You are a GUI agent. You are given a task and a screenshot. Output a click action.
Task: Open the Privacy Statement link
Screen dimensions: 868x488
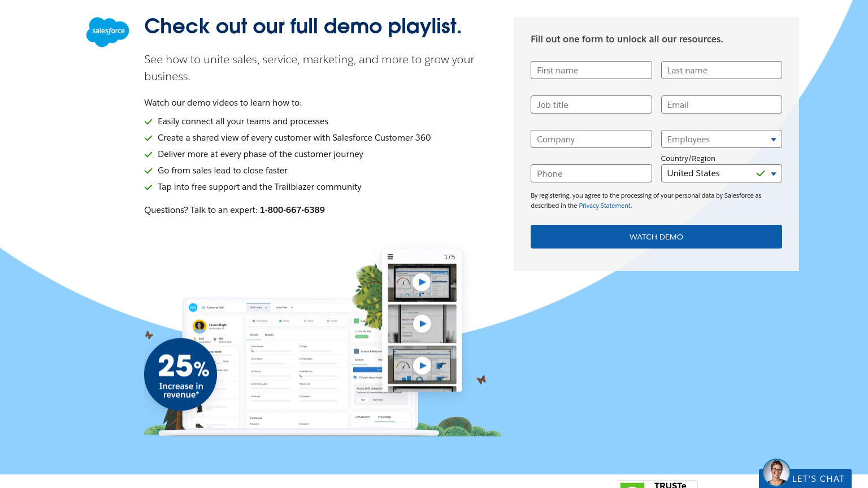click(604, 206)
